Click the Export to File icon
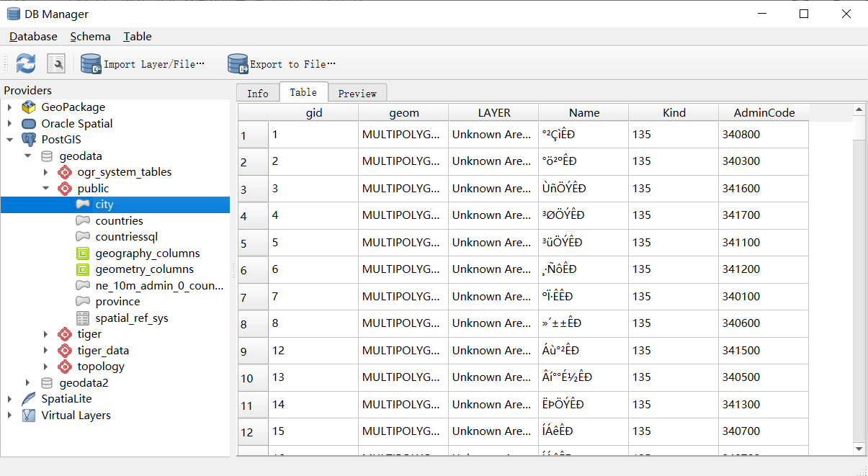 238,63
